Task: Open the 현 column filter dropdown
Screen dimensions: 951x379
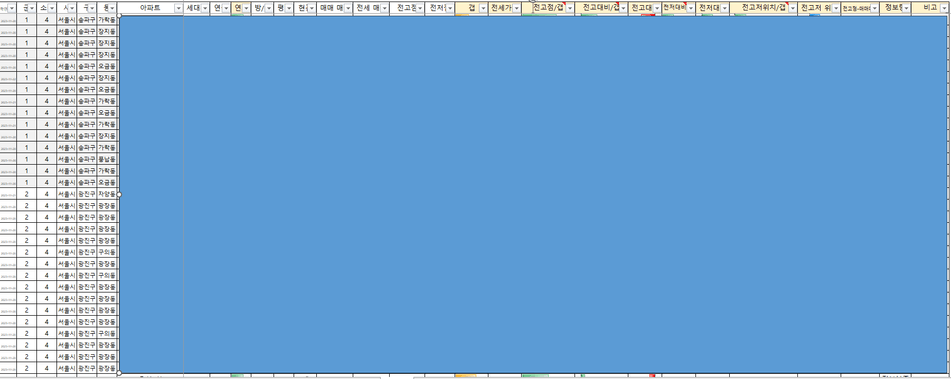Action: click(x=311, y=8)
